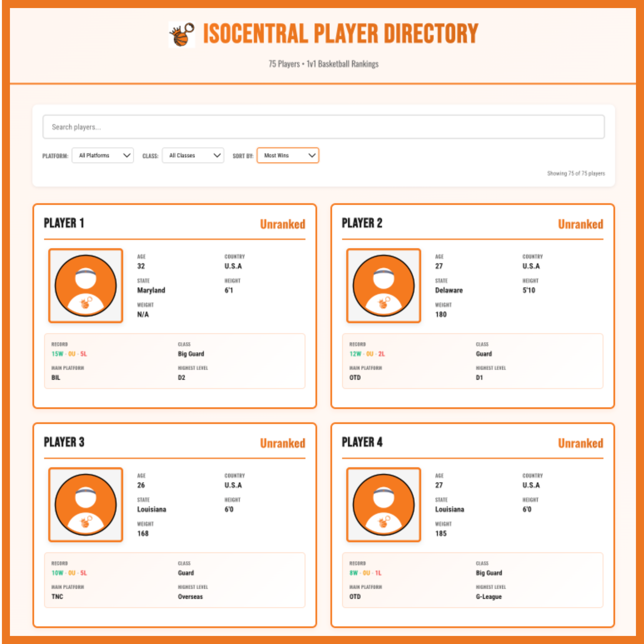The width and height of the screenshot is (644, 644).
Task: Open the PLAYER 4 card heading
Action: click(362, 442)
